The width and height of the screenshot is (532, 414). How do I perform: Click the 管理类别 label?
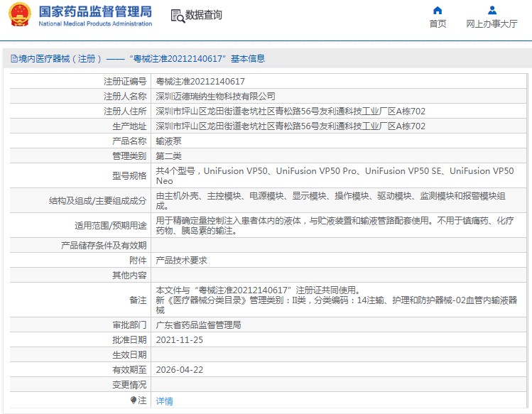click(129, 156)
